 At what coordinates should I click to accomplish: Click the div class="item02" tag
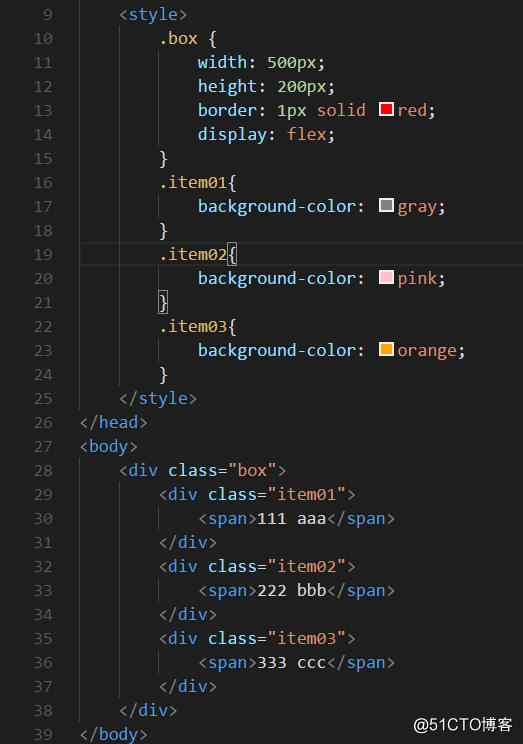257,567
